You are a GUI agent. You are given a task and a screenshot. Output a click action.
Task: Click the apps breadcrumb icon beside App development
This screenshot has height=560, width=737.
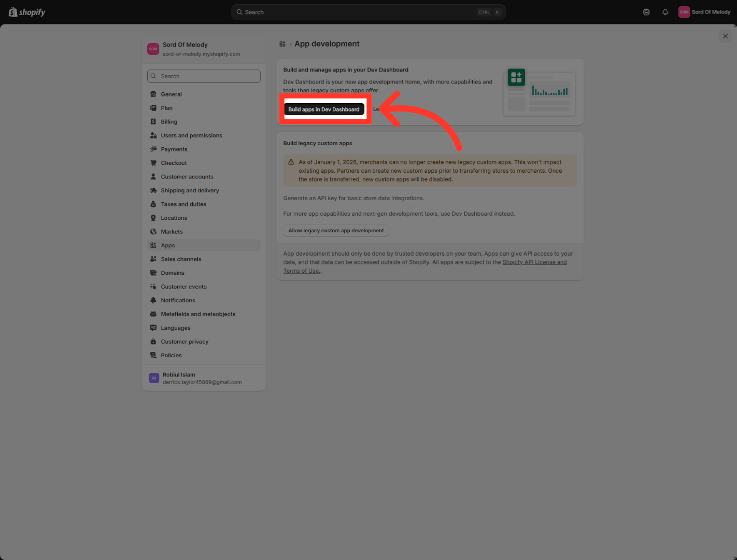pyautogui.click(x=282, y=44)
